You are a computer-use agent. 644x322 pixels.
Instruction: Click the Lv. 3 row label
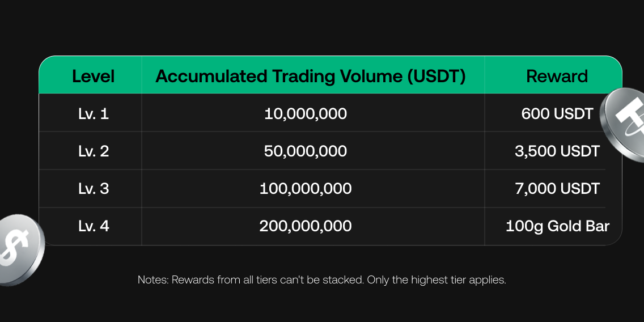(94, 188)
